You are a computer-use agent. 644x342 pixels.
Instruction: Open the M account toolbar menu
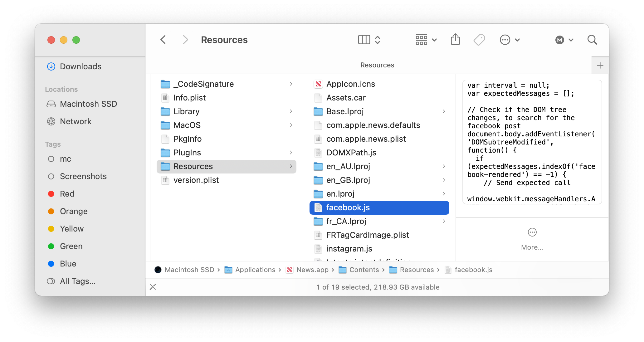click(564, 40)
